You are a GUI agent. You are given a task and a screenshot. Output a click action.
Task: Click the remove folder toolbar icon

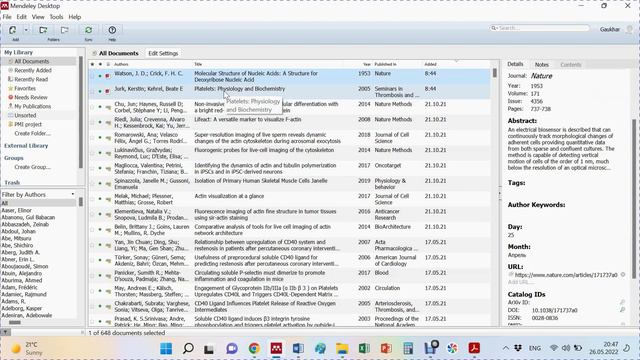click(64, 30)
